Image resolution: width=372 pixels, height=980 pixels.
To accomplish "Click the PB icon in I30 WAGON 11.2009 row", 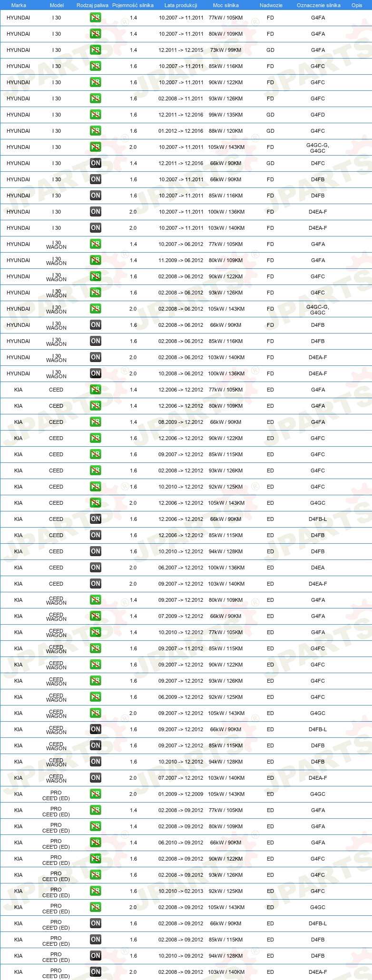I will point(95,260).
